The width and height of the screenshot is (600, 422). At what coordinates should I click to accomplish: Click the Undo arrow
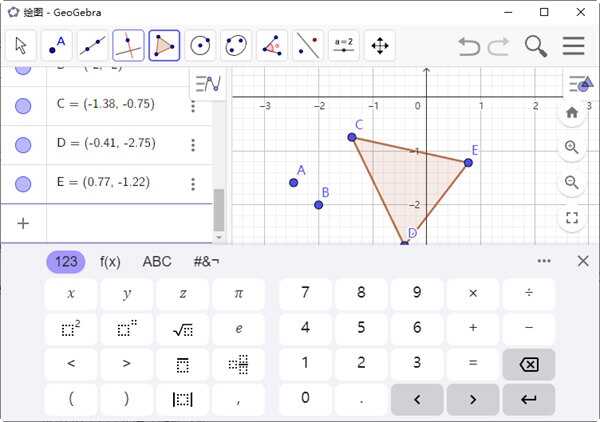469,46
